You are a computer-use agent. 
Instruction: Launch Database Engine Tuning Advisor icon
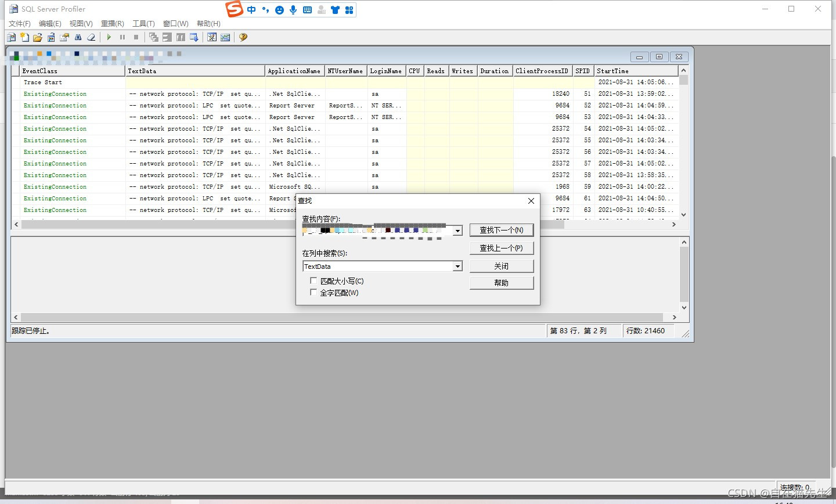[212, 37]
